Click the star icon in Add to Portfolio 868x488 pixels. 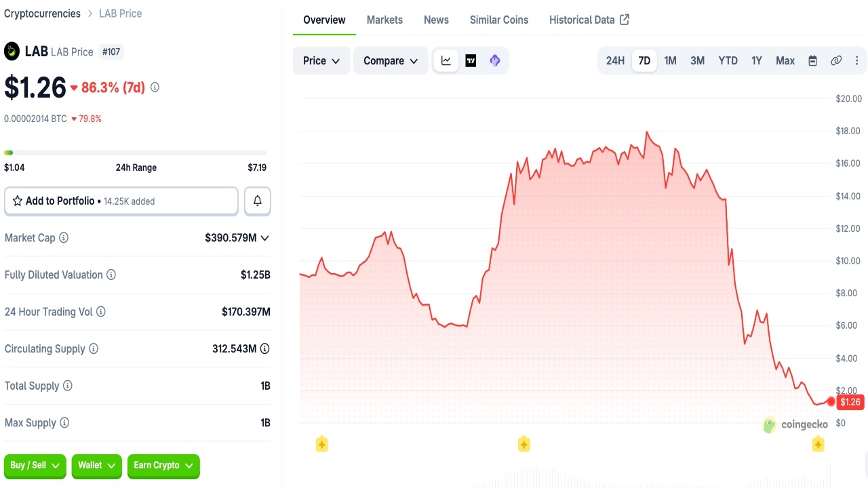[x=18, y=201]
